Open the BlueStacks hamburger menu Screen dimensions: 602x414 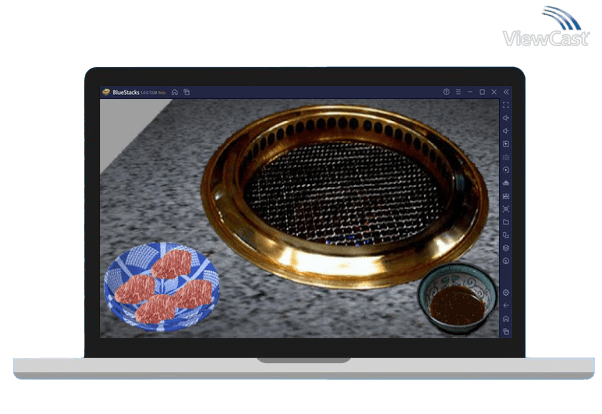pos(458,92)
